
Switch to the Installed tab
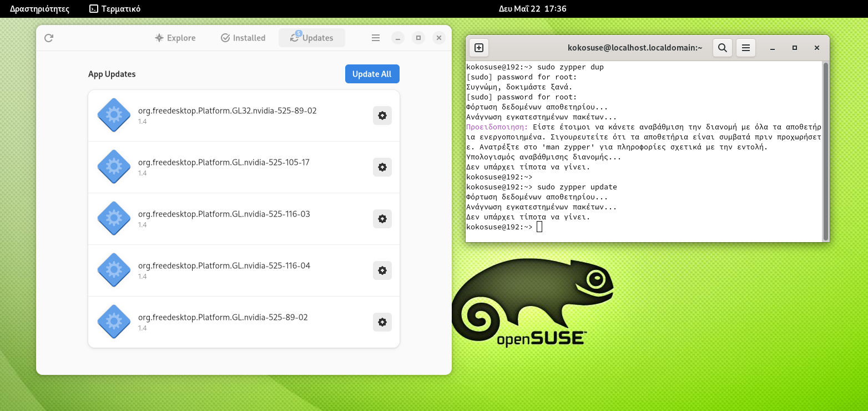pyautogui.click(x=243, y=38)
